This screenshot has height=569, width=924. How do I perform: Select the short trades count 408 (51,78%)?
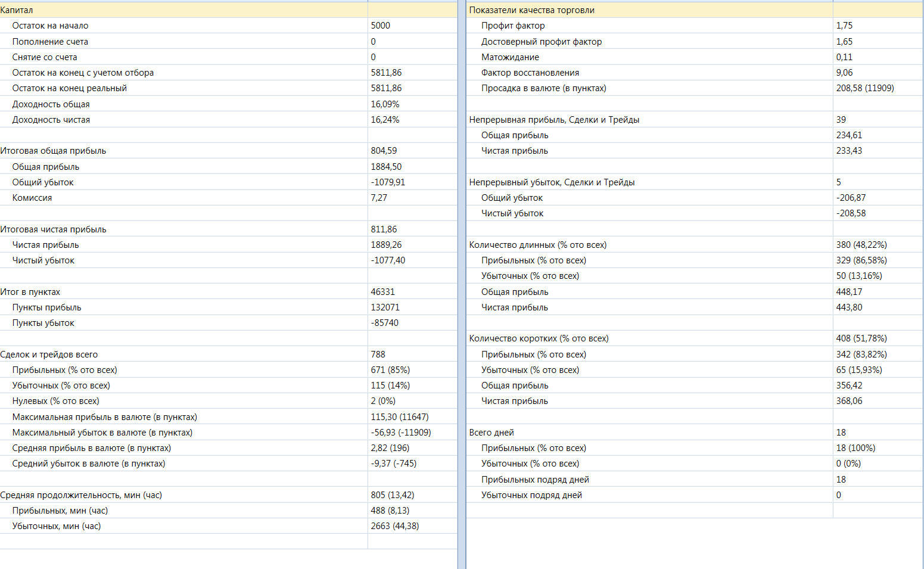click(x=861, y=338)
